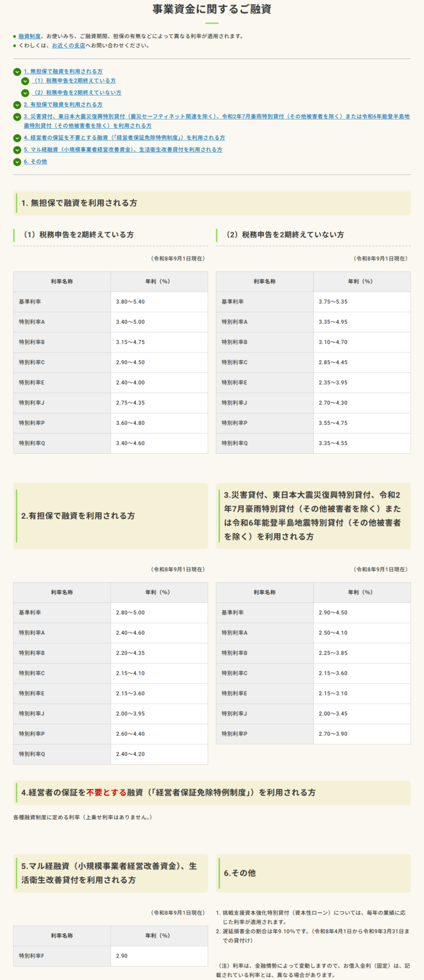Click the chevron icon beside 4. 経営者の保証 link

17,138
